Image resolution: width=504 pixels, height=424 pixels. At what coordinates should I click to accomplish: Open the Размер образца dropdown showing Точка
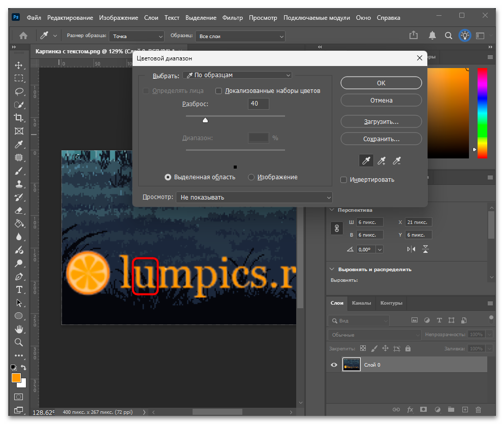point(137,36)
